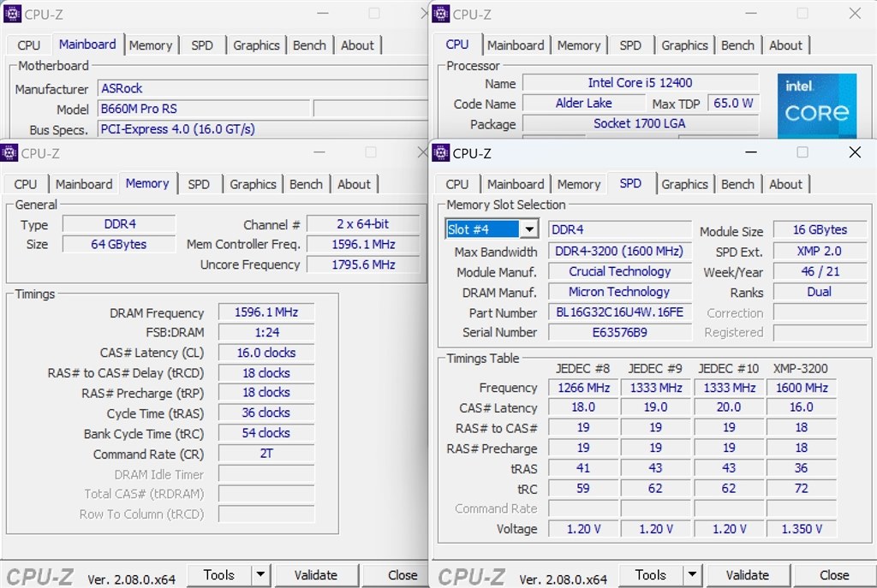The width and height of the screenshot is (877, 588).
Task: Open About tab in ASRock motherboard window
Action: click(357, 45)
